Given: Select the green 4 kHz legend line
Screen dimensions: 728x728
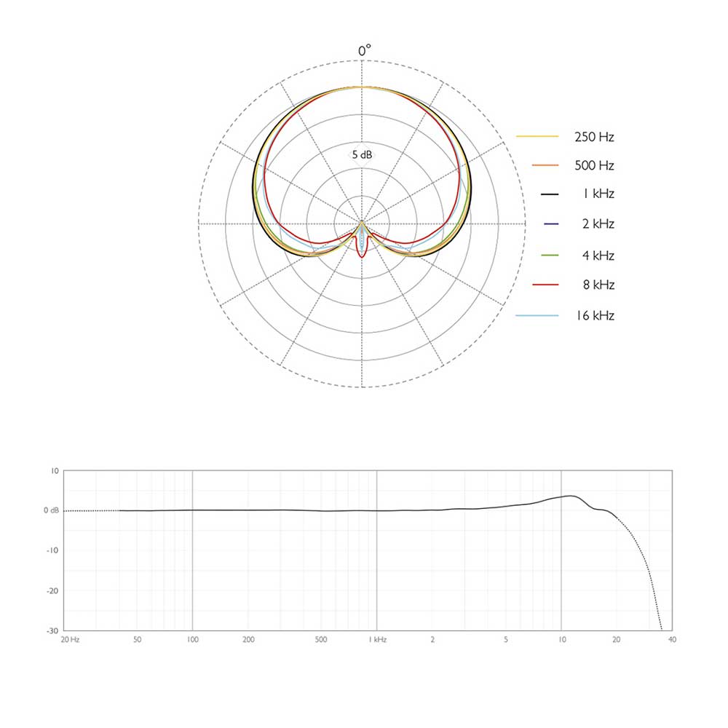Looking at the screenshot, I should (551, 256).
